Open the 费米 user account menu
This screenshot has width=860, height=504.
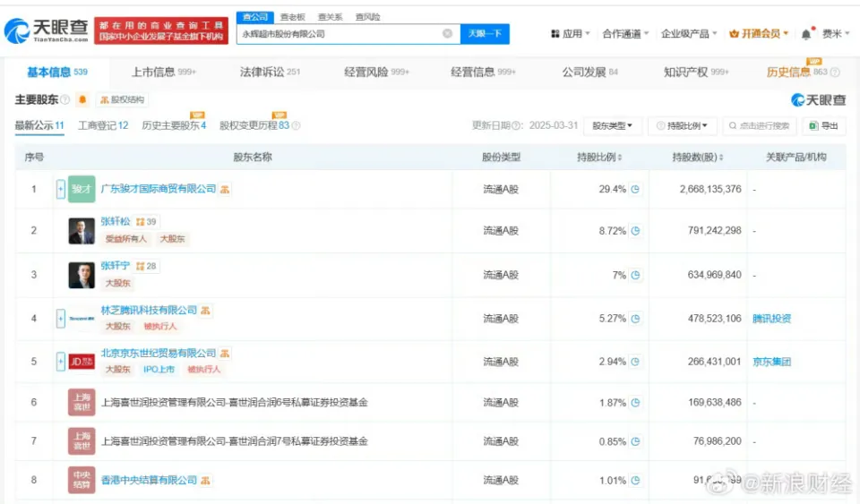pyautogui.click(x=835, y=34)
